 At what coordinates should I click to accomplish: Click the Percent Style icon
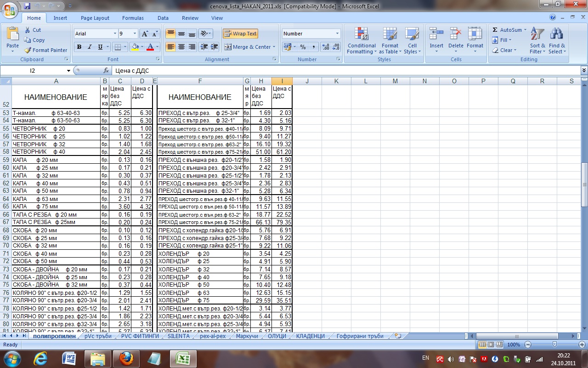(303, 47)
